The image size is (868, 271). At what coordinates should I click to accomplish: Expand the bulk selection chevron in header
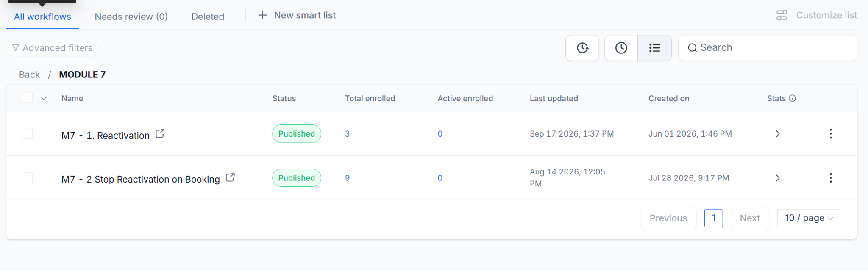(x=44, y=98)
